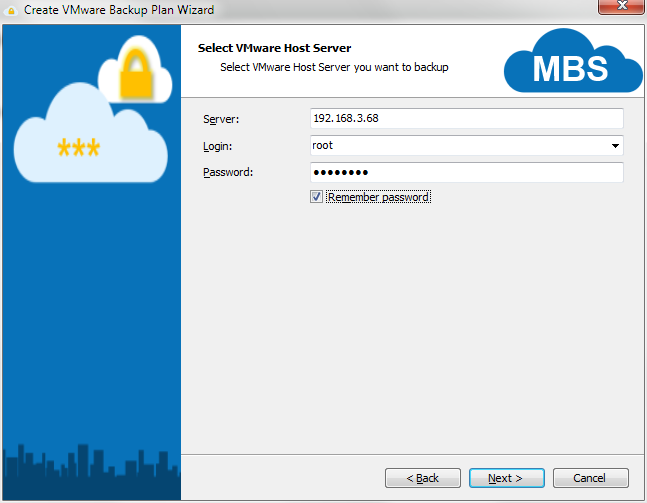The height and width of the screenshot is (503, 647).
Task: Click the wizard title bar lock icon
Action: pyautogui.click(x=11, y=10)
